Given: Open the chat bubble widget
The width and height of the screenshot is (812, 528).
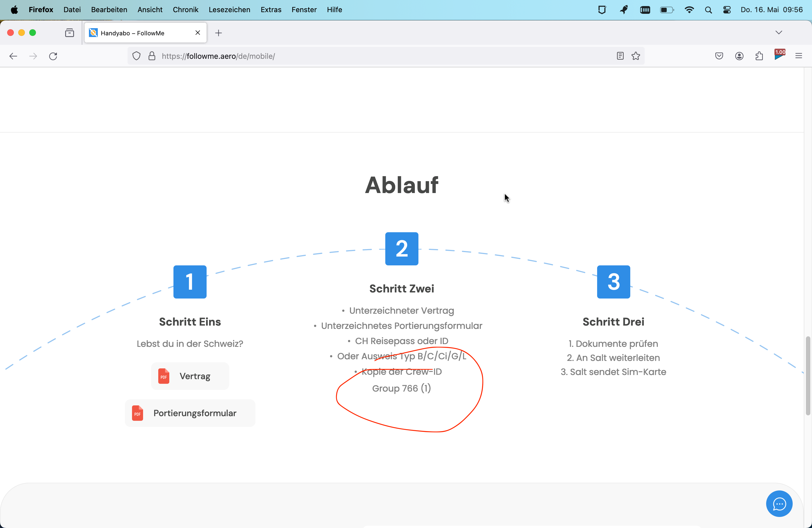Looking at the screenshot, I should pyautogui.click(x=779, y=504).
